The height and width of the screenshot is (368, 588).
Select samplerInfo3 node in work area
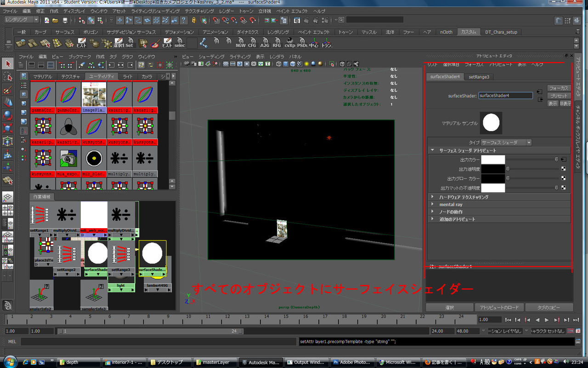pyautogui.click(x=93, y=294)
